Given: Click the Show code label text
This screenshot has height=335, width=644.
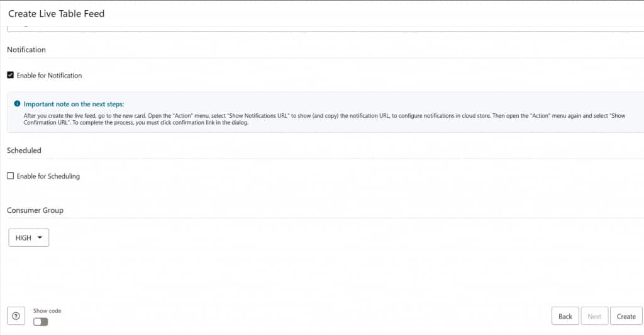Looking at the screenshot, I should pos(47,310).
